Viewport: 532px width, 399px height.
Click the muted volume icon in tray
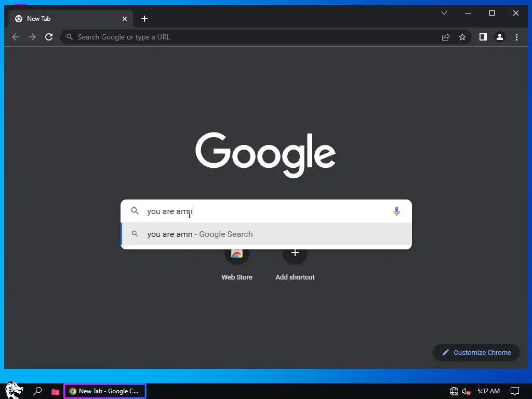[x=466, y=391]
